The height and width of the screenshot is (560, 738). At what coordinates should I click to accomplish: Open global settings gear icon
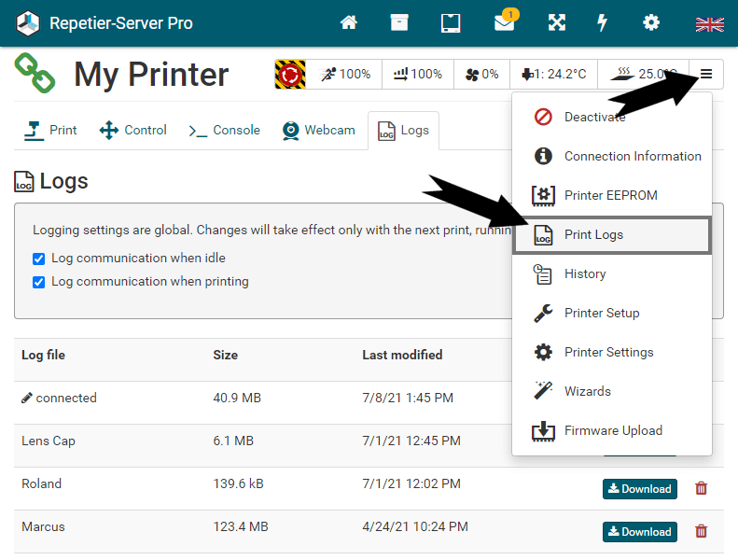[x=651, y=23]
